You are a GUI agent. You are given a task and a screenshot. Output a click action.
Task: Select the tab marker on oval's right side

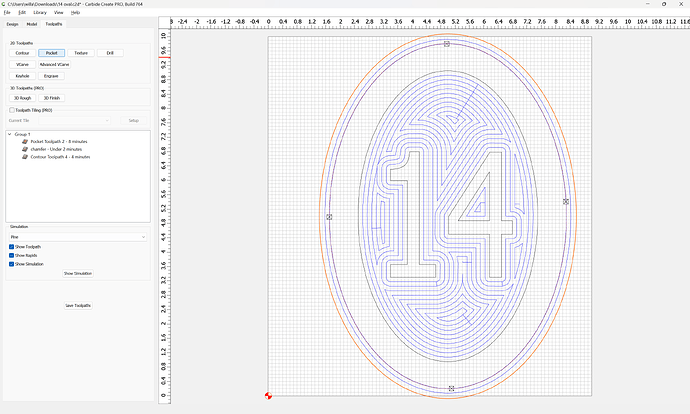click(x=566, y=202)
